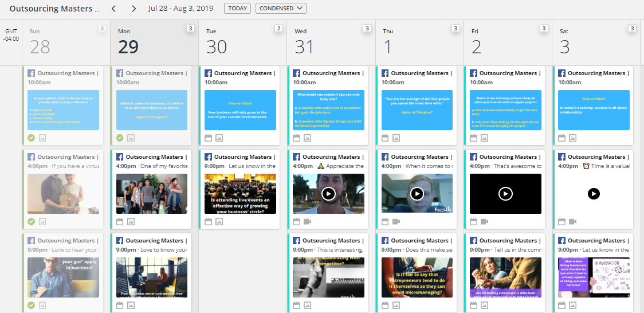Click the Sunday post count badge

click(x=102, y=28)
